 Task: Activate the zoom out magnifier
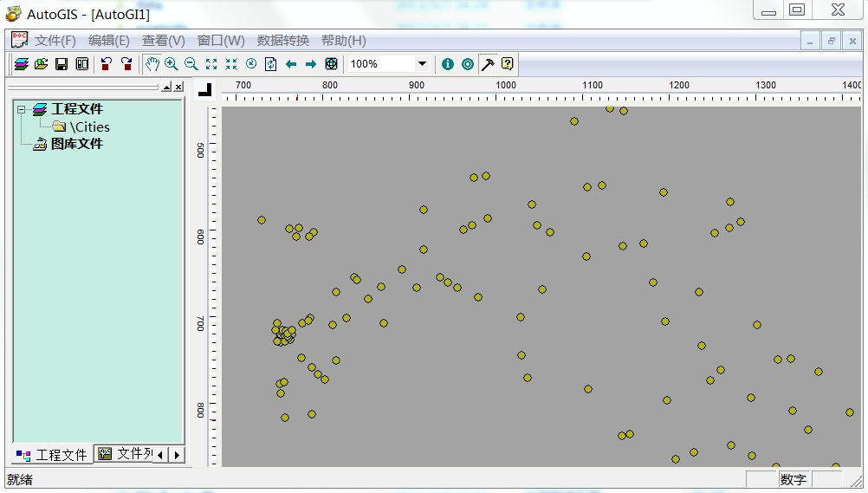tap(191, 64)
